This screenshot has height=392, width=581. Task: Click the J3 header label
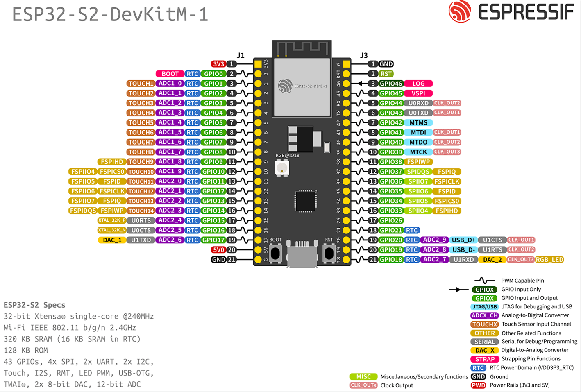(x=363, y=55)
